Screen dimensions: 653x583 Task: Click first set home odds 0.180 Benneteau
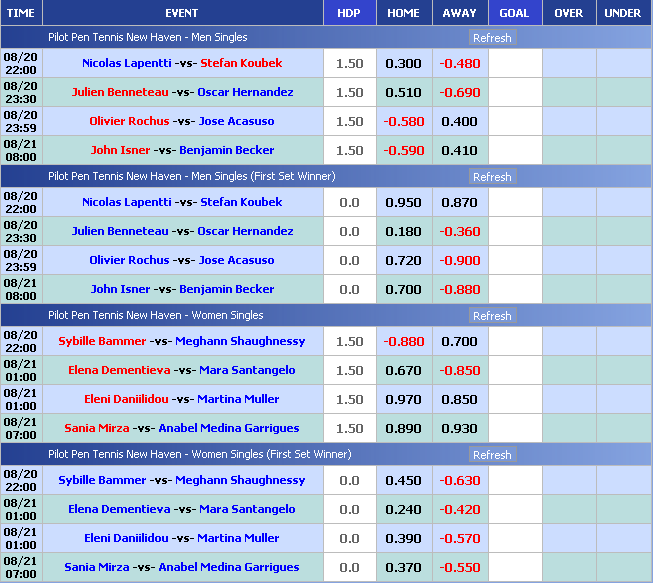pyautogui.click(x=403, y=231)
